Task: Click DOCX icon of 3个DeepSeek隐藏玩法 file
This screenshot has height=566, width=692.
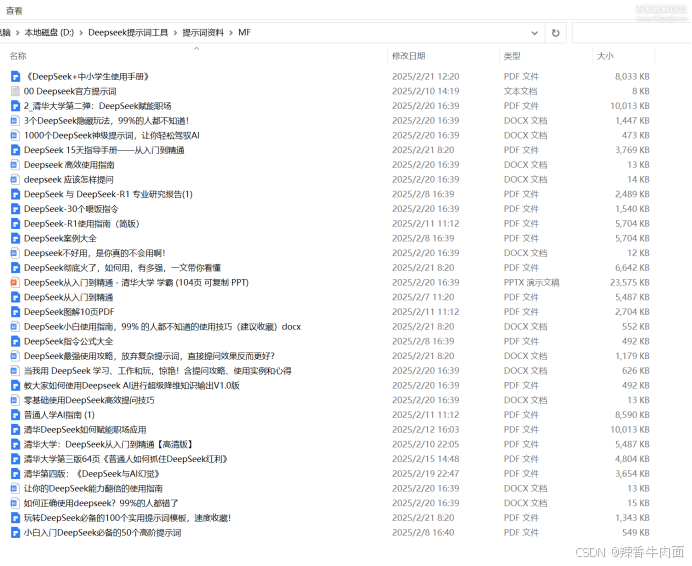Action: pyautogui.click(x=15, y=121)
